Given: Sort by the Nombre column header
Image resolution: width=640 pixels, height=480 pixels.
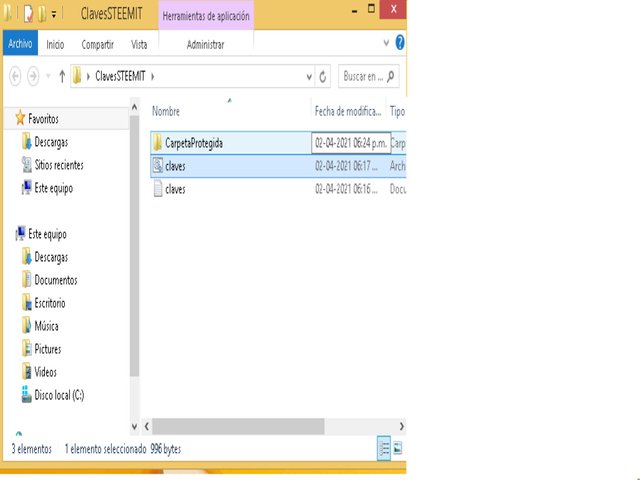Looking at the screenshot, I should (x=166, y=111).
